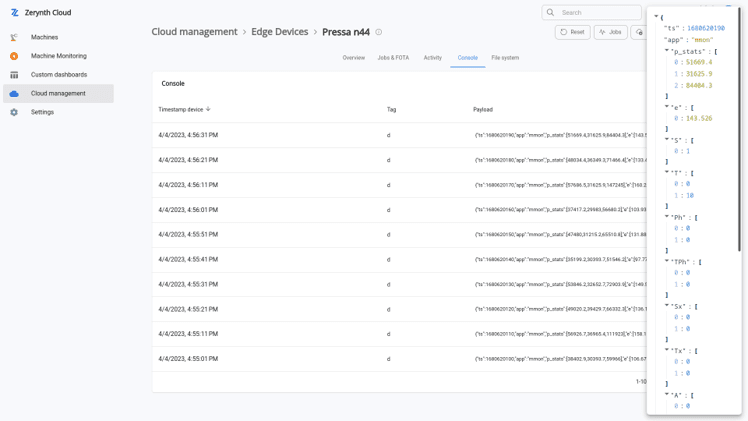Collapse the "Sx" array
This screenshot has height=421, width=748.
[x=667, y=305]
